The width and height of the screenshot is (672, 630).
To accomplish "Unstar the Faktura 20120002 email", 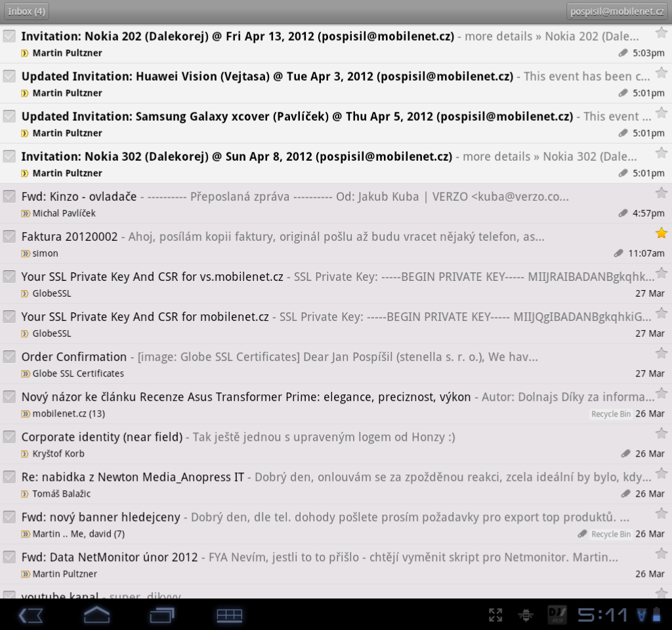I will [661, 233].
